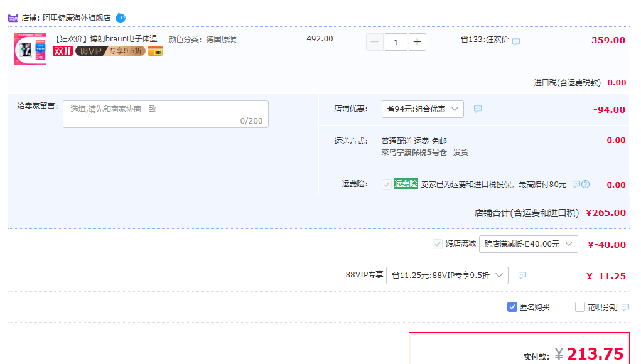Image resolution: width=641 pixels, height=364 pixels.
Task: Click the orange card icon beside 88VIP badge
Action: tap(155, 51)
